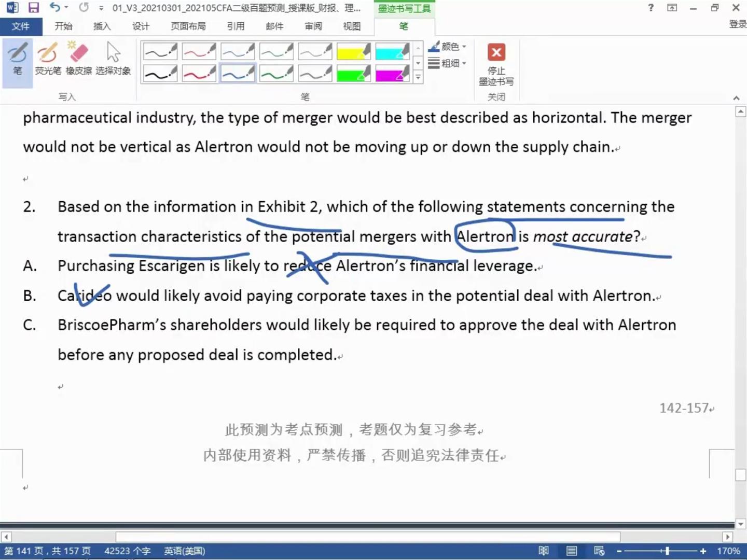Click the word count 42523 个字
Screen dimensions: 747x560
(x=127, y=551)
